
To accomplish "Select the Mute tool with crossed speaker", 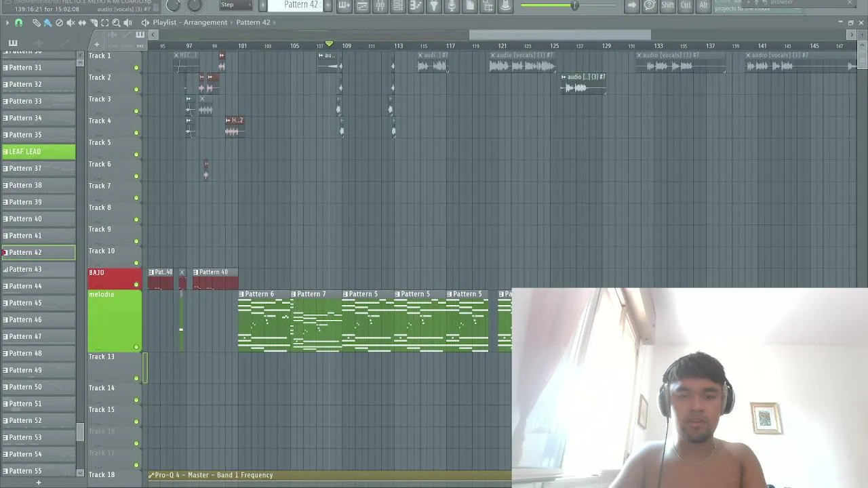I will (71, 22).
